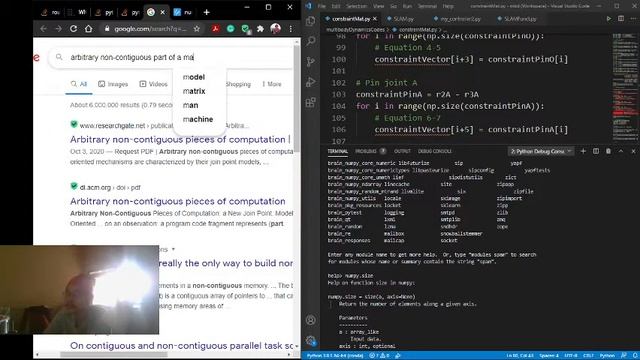Click the green shield extension icon

245,29
